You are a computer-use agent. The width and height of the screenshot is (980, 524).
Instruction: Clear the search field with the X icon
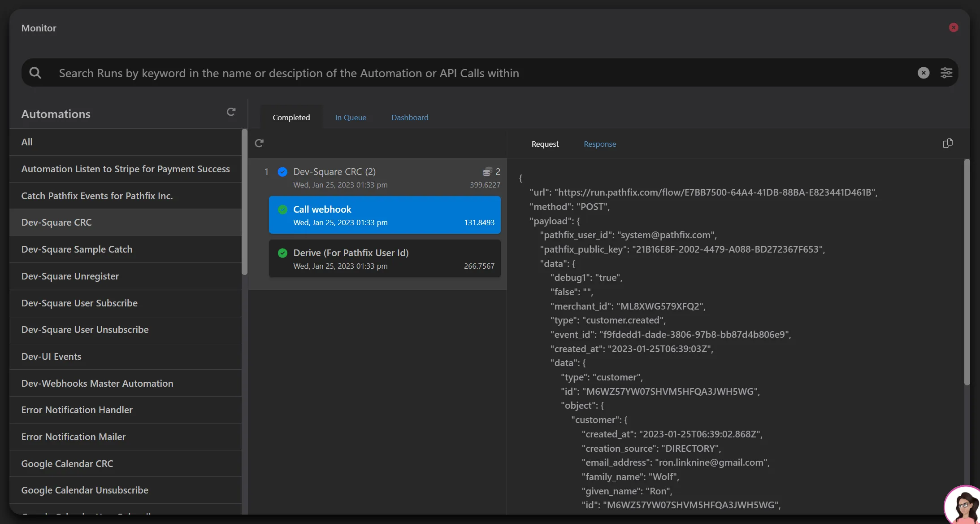[924, 73]
